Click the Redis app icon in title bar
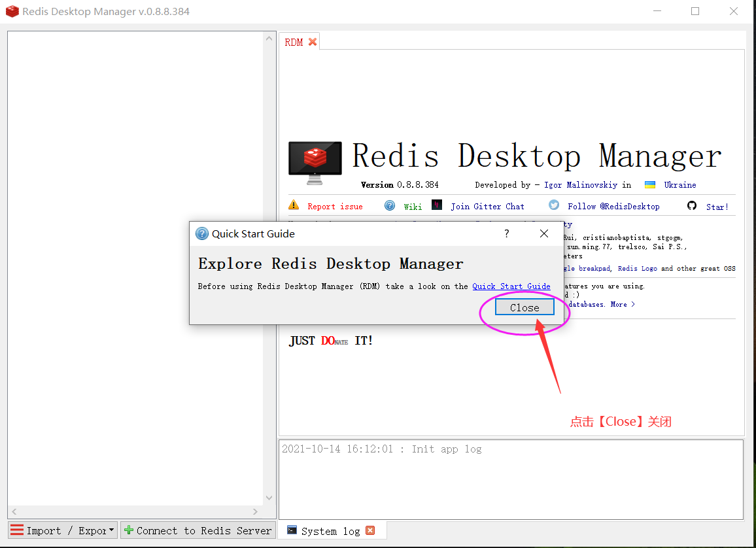The width and height of the screenshot is (756, 548). tap(12, 12)
